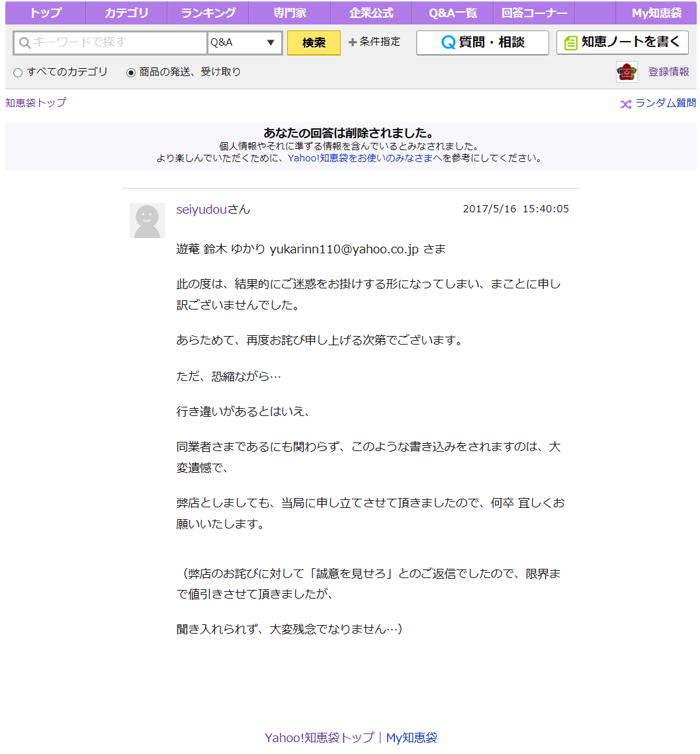Click the 知恵ノートを書く button
This screenshot has width=700, height=754.
[622, 42]
